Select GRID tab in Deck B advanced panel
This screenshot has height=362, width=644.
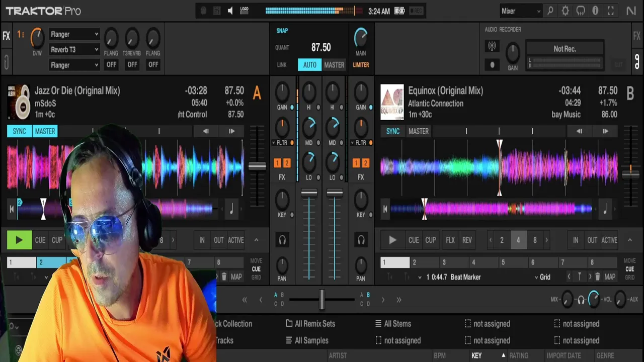point(629,278)
